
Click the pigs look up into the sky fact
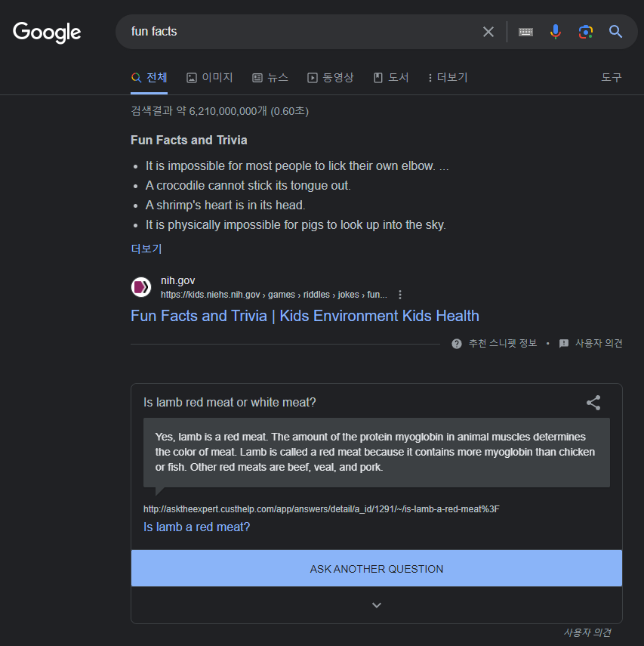pos(296,225)
